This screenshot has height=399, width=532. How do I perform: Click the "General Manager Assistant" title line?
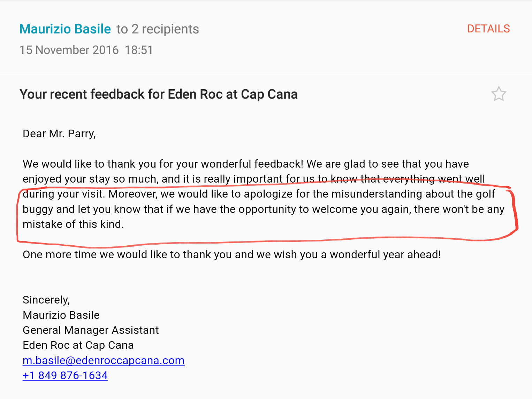click(91, 330)
